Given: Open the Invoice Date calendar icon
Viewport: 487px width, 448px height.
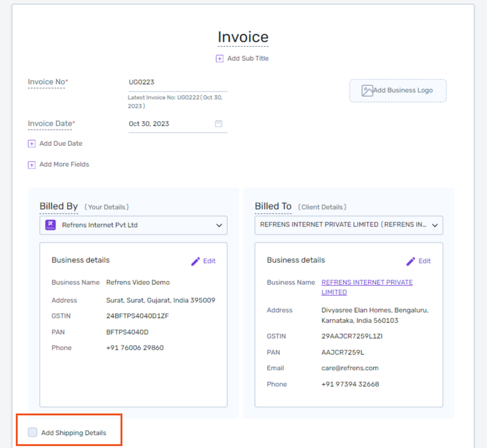Looking at the screenshot, I should 219,124.
